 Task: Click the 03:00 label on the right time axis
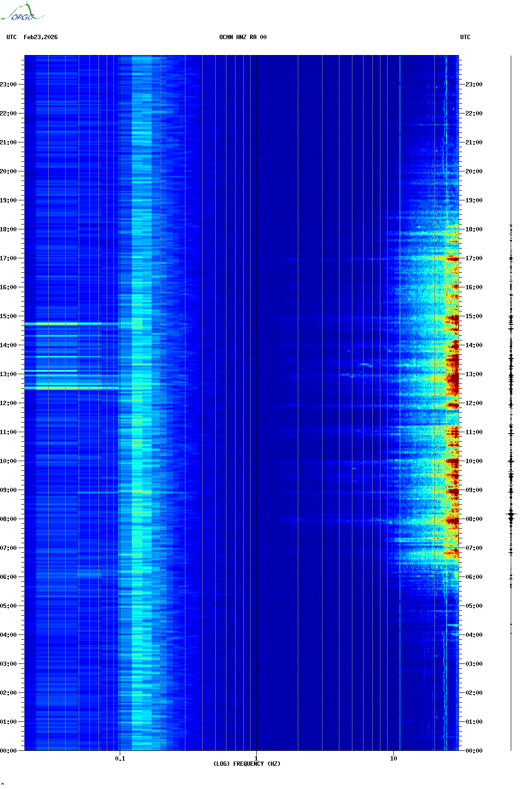click(474, 664)
